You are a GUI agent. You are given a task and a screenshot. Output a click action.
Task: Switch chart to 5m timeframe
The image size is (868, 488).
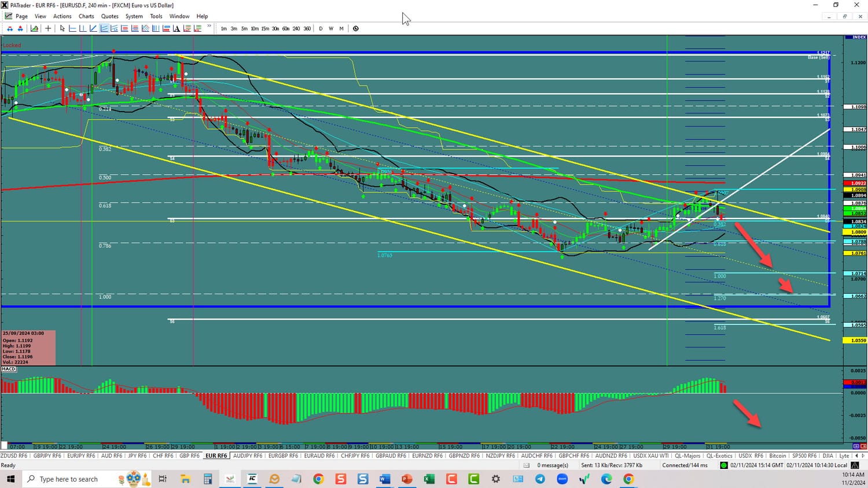tap(244, 28)
